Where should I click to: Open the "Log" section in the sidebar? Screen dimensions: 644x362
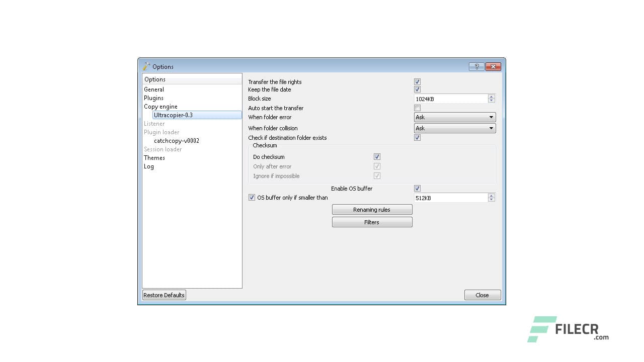tap(149, 166)
